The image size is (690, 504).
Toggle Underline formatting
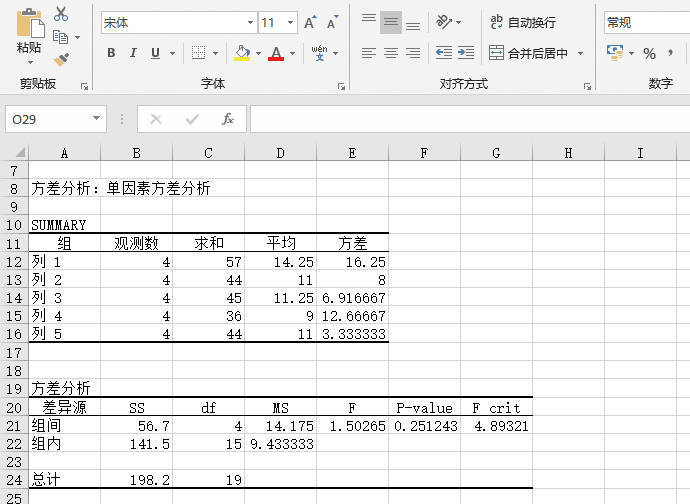click(x=155, y=53)
